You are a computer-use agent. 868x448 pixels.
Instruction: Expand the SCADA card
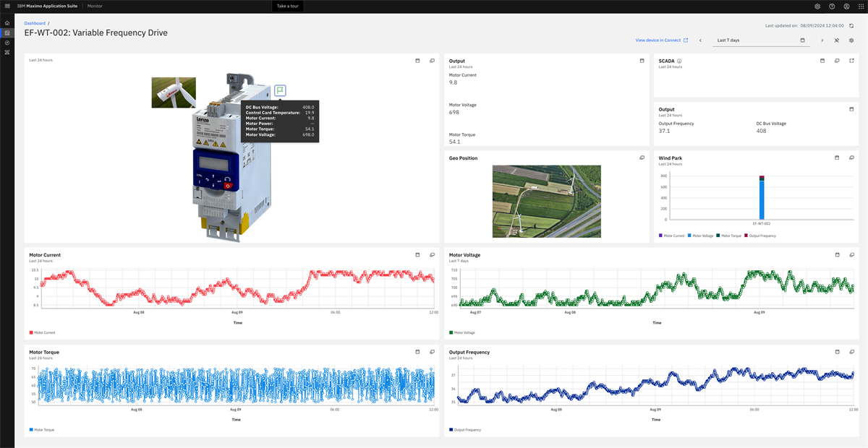point(837,61)
